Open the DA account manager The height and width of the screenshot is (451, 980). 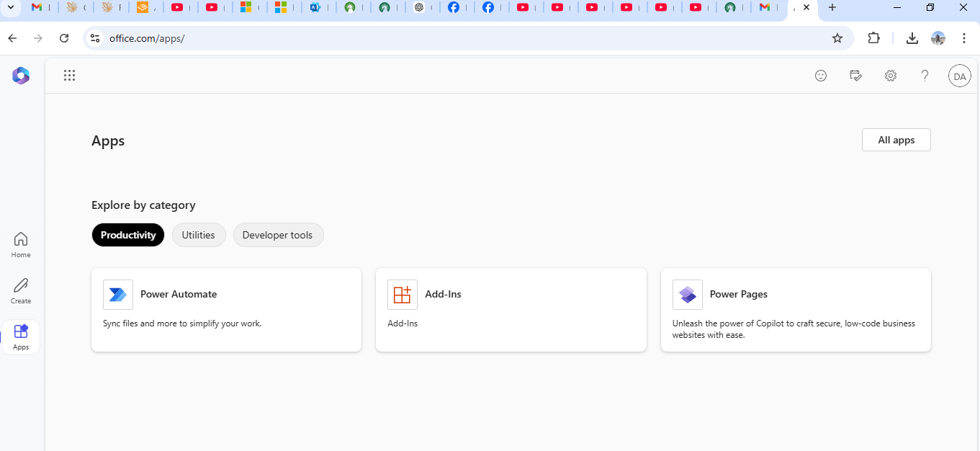pos(960,76)
